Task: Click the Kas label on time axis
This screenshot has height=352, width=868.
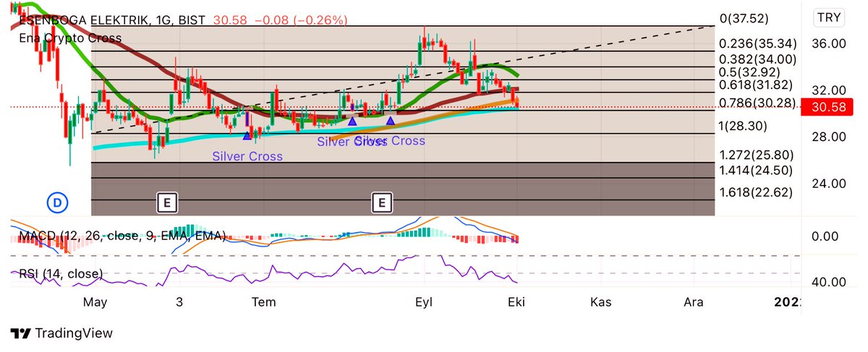Action: pyautogui.click(x=601, y=302)
